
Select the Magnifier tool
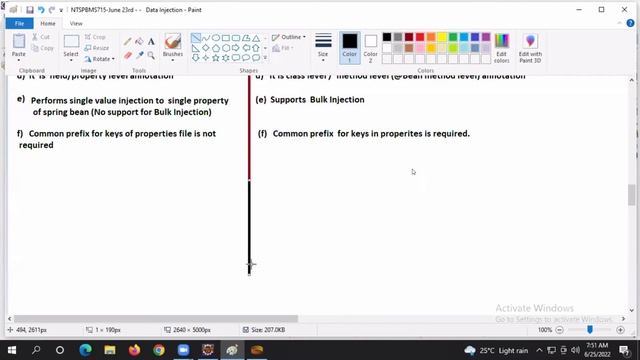pyautogui.click(x=151, y=55)
